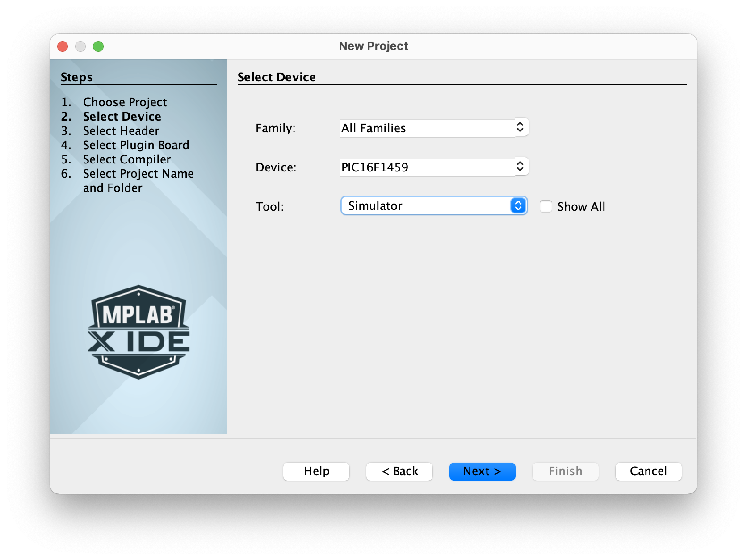Cancel the New Project wizard
The height and width of the screenshot is (560, 747).
tap(648, 471)
